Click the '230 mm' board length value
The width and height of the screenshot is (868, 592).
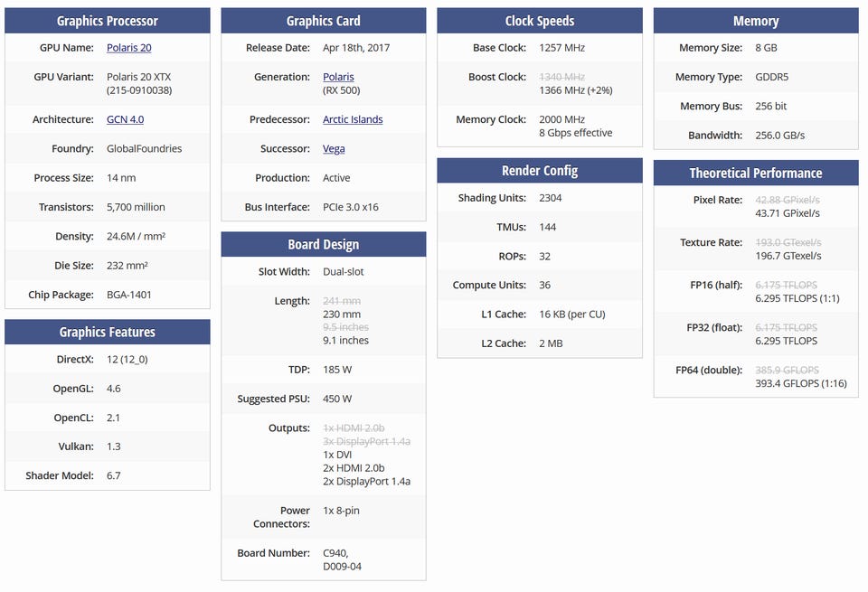[342, 315]
